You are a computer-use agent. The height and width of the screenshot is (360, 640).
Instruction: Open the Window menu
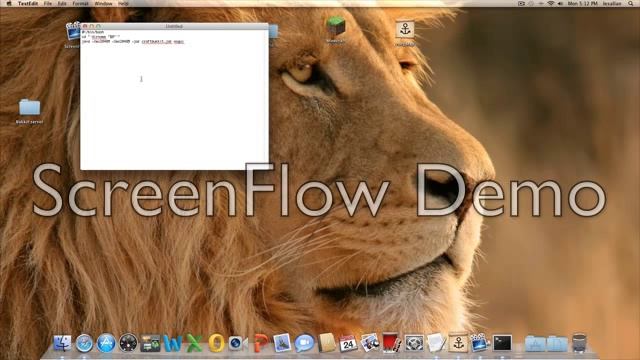click(103, 3)
